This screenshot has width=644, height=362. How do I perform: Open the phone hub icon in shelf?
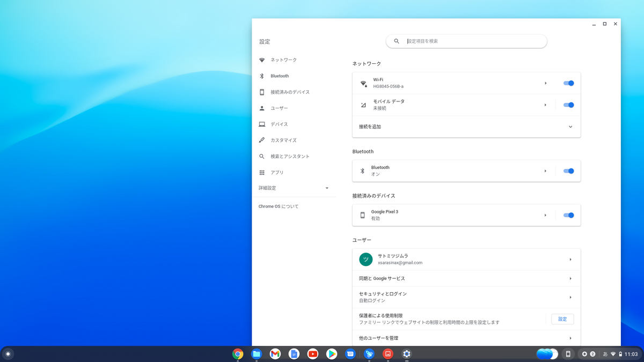point(568,354)
